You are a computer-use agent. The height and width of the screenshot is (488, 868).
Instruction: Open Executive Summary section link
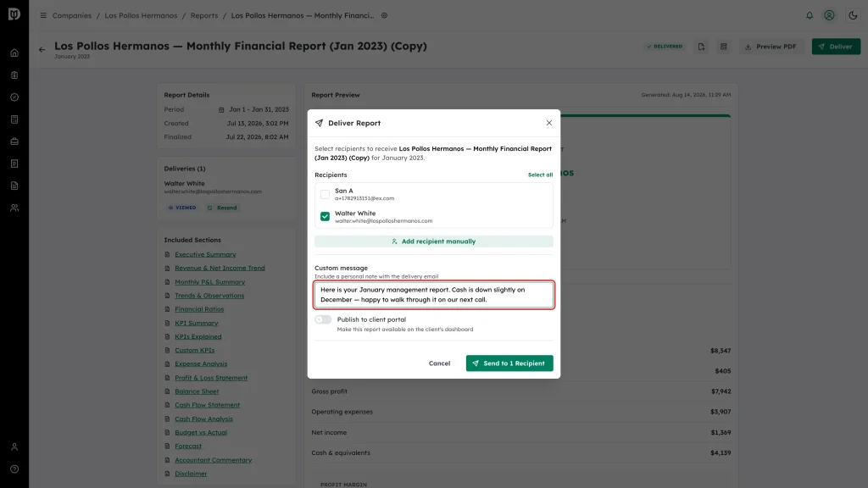205,254
